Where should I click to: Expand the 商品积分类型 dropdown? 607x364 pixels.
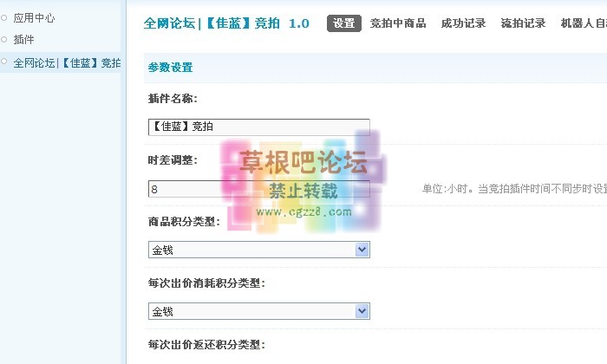click(x=259, y=250)
